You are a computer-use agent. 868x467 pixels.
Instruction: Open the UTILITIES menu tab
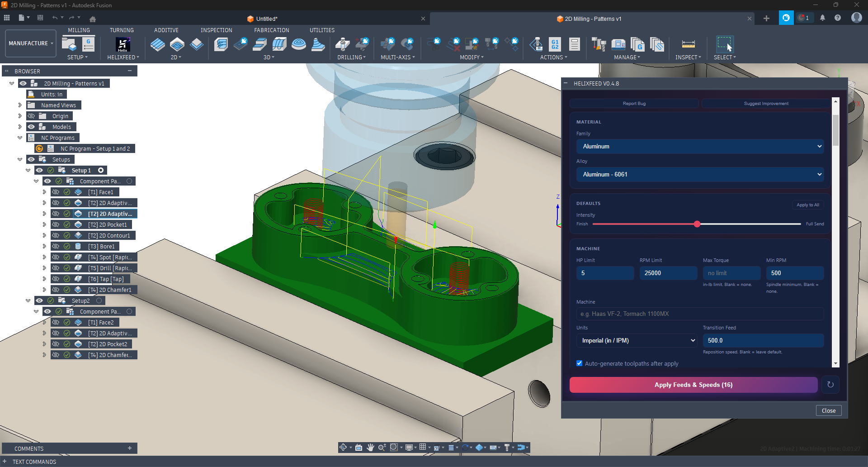[322, 30]
